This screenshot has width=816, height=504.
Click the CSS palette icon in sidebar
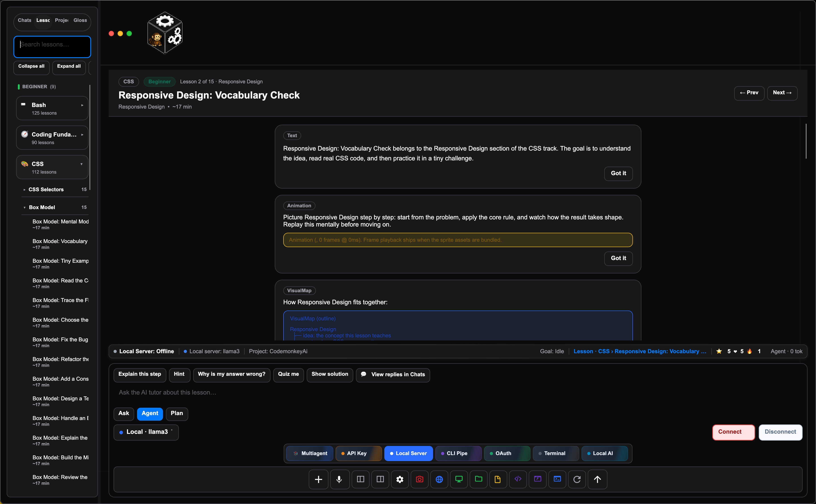point(25,164)
